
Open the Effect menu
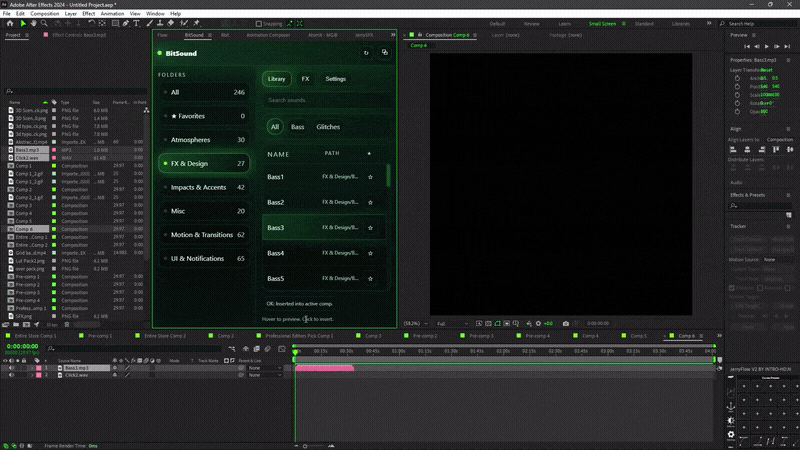coord(88,14)
